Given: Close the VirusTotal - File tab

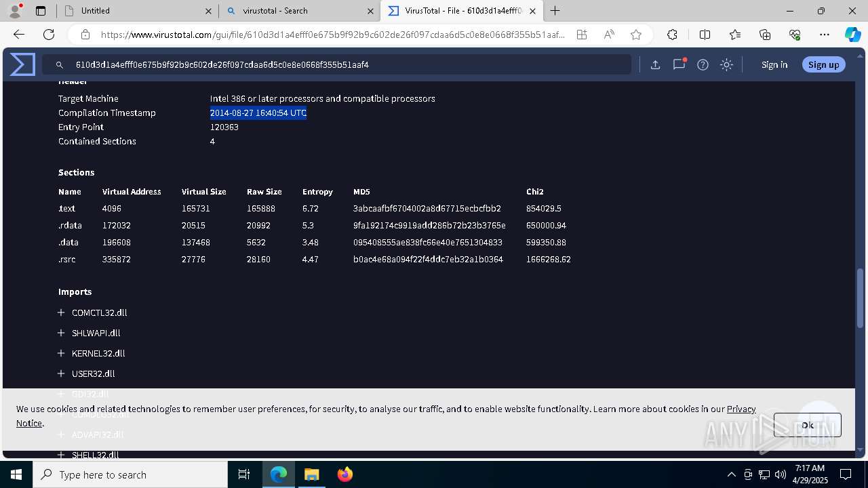Looking at the screenshot, I should point(532,11).
